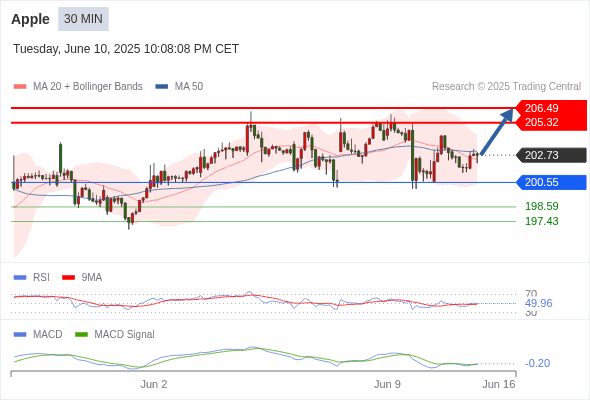The image size is (590, 400).
Task: Click the MACD value -0.20
Action: [x=537, y=363]
